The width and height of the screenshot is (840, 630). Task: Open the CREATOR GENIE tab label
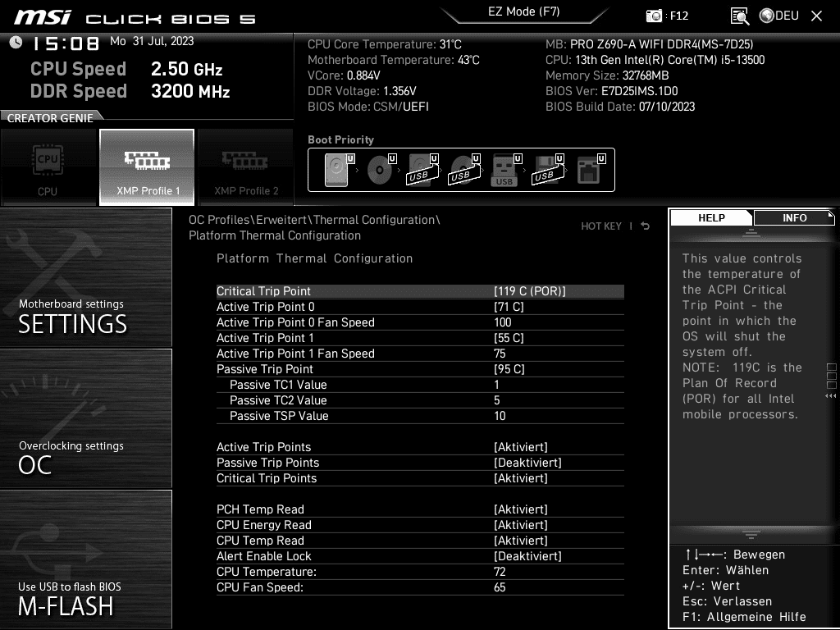tap(50, 118)
